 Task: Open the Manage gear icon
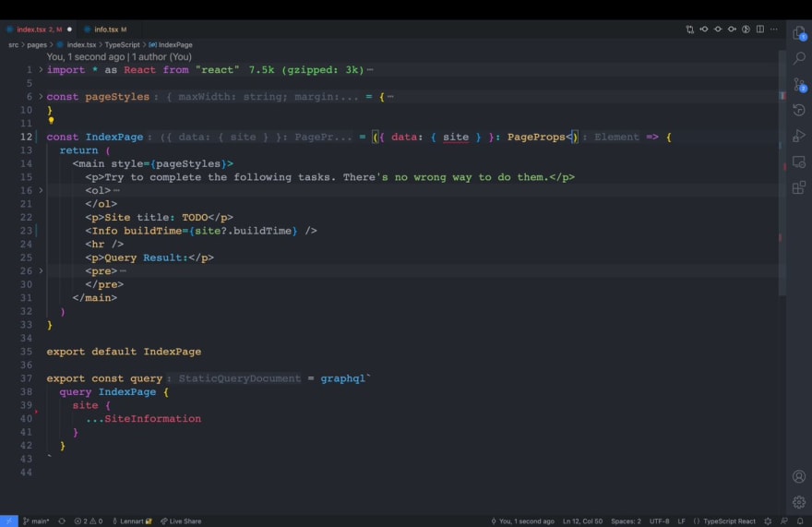point(799,501)
